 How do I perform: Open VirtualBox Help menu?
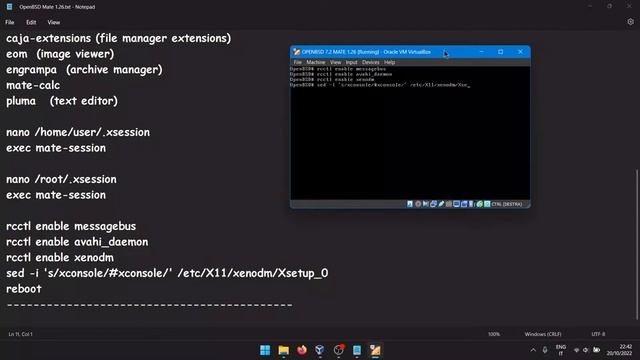[x=389, y=62]
